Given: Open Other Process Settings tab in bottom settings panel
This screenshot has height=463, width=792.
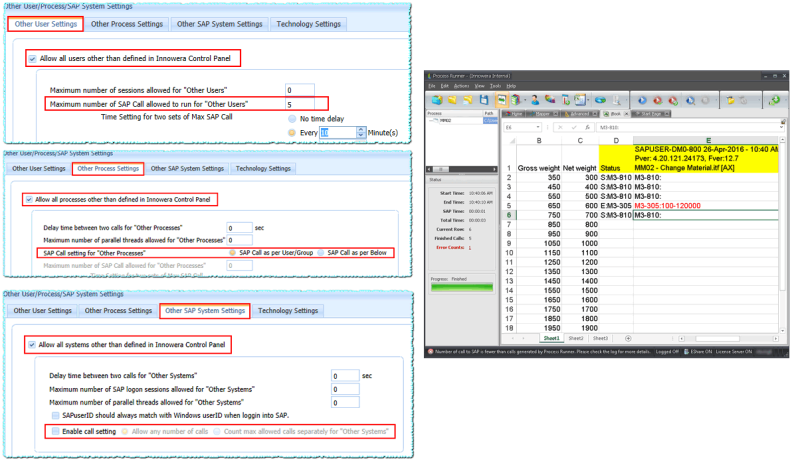Looking at the screenshot, I should [x=118, y=311].
